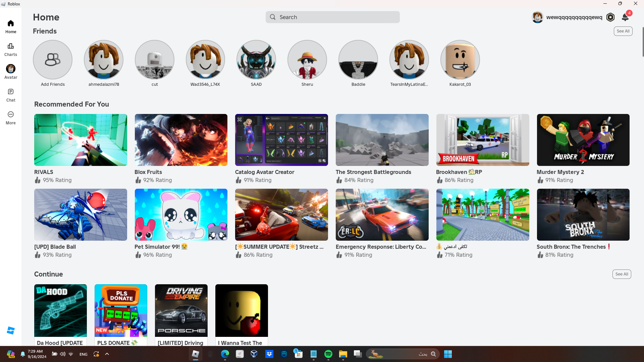This screenshot has width=644, height=362.
Task: Open Chat from the sidebar
Action: click(x=11, y=95)
